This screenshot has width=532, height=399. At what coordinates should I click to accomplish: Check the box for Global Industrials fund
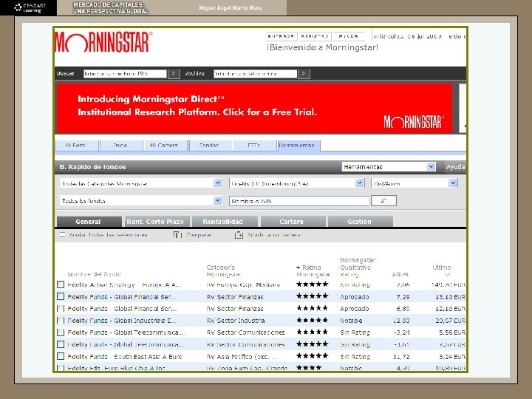[x=61, y=320]
